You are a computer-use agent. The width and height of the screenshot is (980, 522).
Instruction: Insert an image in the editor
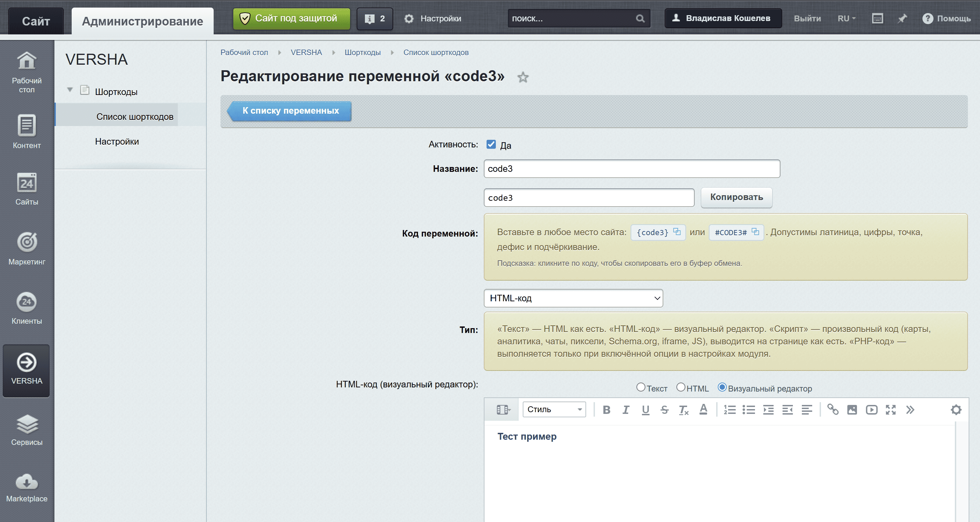(852, 409)
